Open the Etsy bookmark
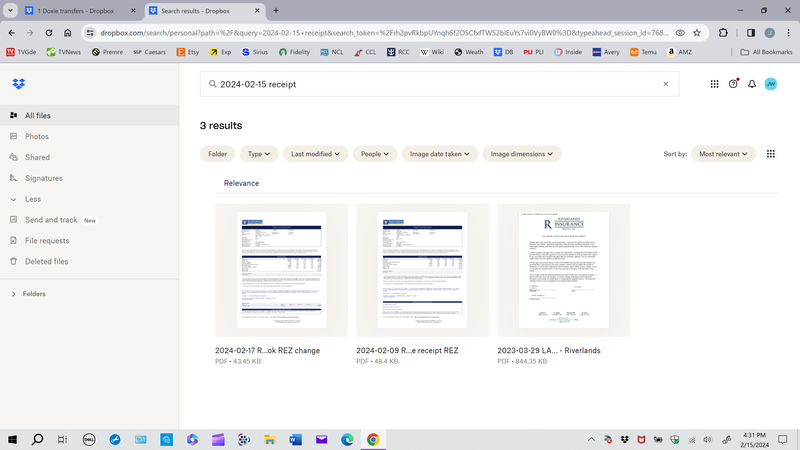Viewport: 800px width, 450px height. [x=188, y=52]
